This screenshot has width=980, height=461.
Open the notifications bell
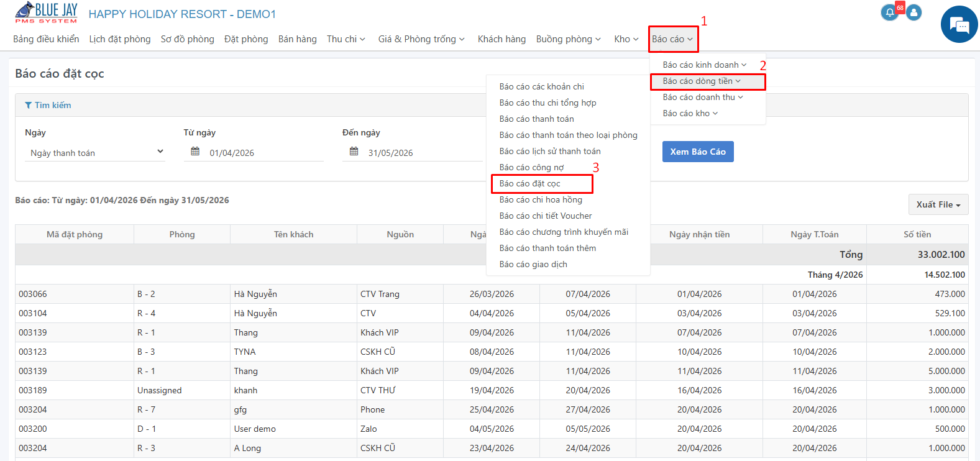pyautogui.click(x=890, y=12)
